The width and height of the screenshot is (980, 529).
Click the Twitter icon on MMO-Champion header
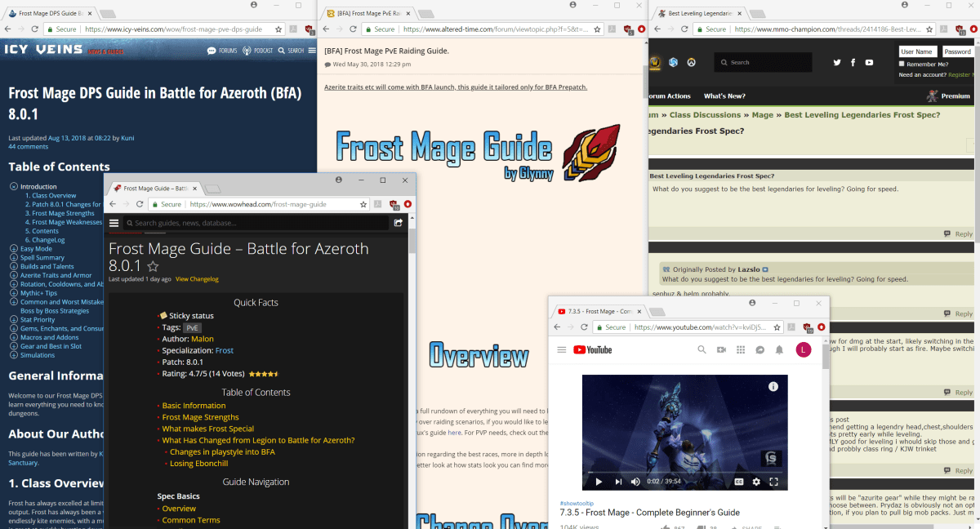[x=837, y=62]
